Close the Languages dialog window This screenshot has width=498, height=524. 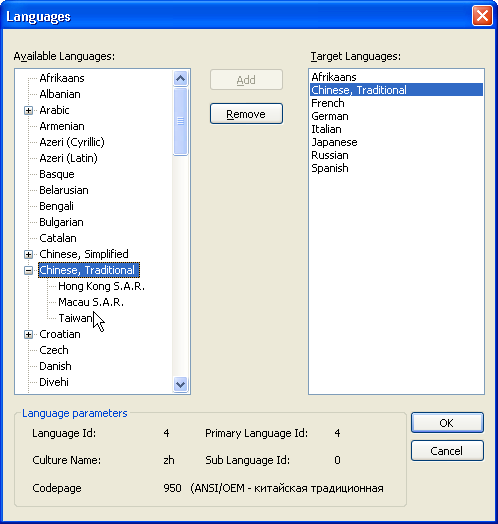[x=482, y=16]
